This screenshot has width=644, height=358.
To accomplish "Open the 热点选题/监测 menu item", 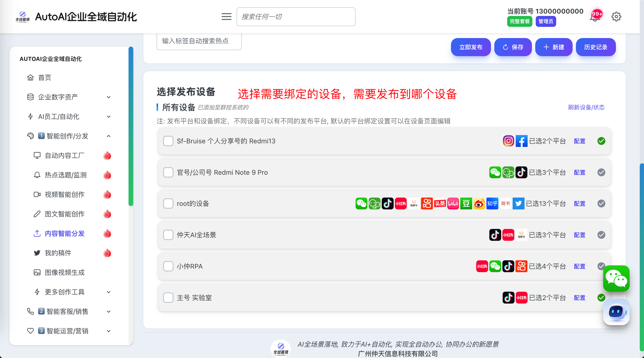I will (x=65, y=175).
